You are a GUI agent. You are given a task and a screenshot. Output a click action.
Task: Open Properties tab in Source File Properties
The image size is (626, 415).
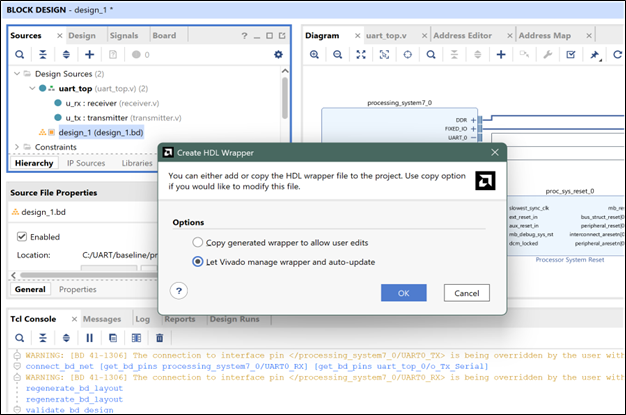[78, 290]
